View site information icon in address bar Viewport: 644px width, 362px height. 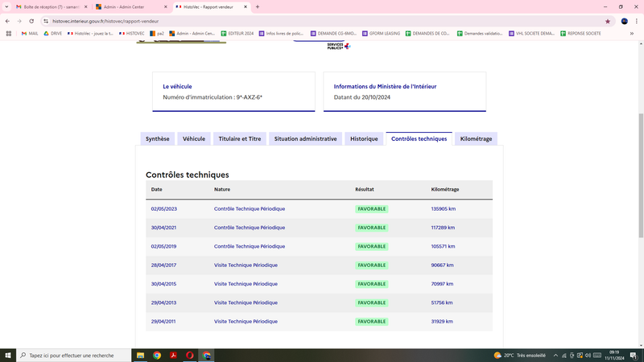pyautogui.click(x=46, y=22)
